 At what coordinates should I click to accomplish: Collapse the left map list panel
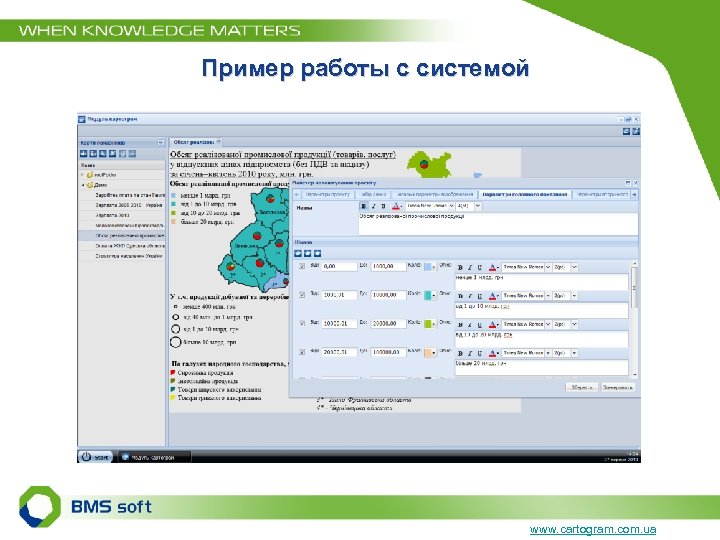pyautogui.click(x=161, y=142)
